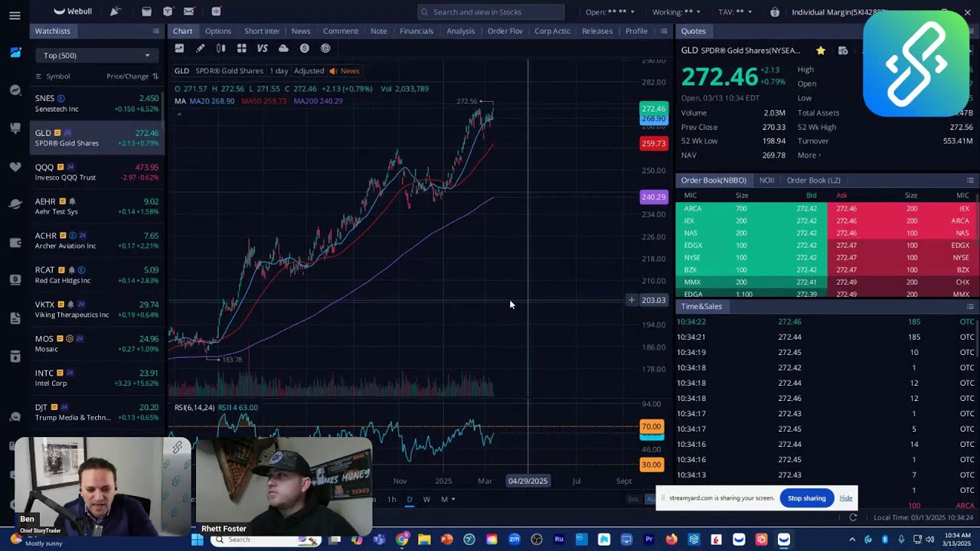Click the paper trading flag icon in top bar
The image size is (980, 551).
pyautogui.click(x=115, y=11)
